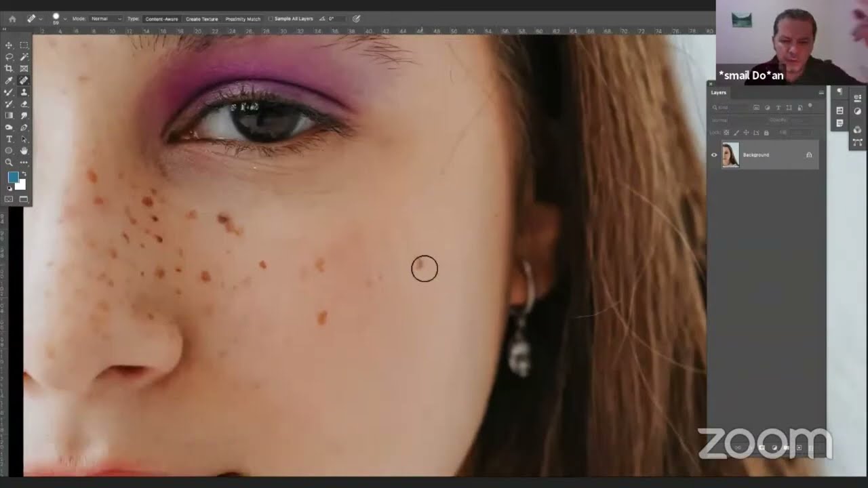Select the Gradient tool
The image size is (868, 488).
[x=9, y=115]
